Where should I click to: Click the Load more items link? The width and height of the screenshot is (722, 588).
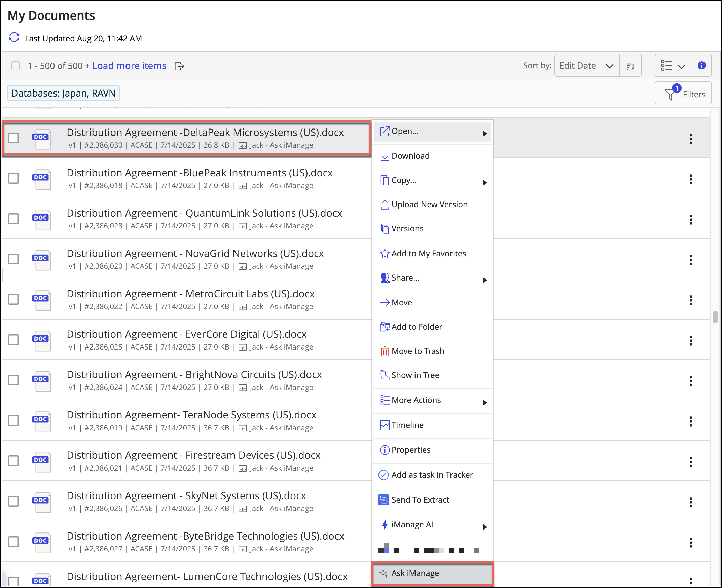(129, 66)
